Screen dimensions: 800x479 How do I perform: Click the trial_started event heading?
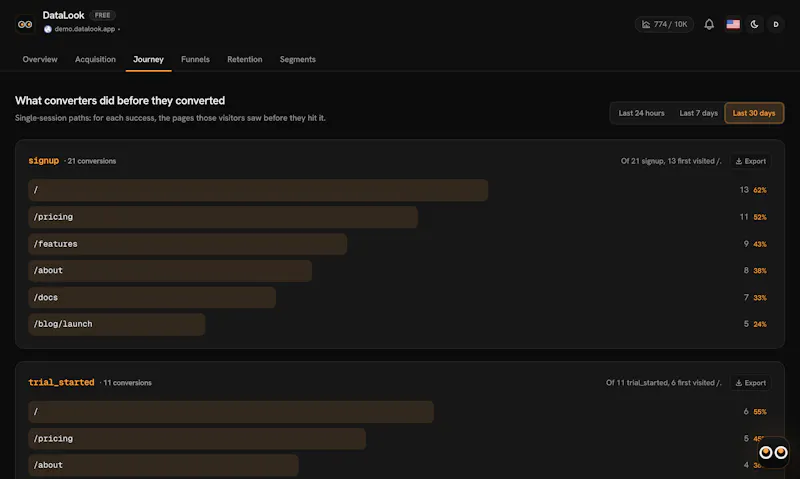tap(61, 382)
